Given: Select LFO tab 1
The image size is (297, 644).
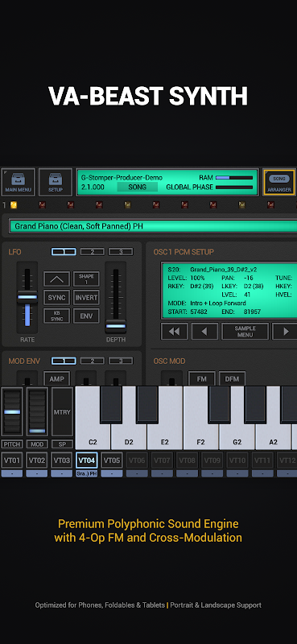Looking at the screenshot, I should [64, 252].
